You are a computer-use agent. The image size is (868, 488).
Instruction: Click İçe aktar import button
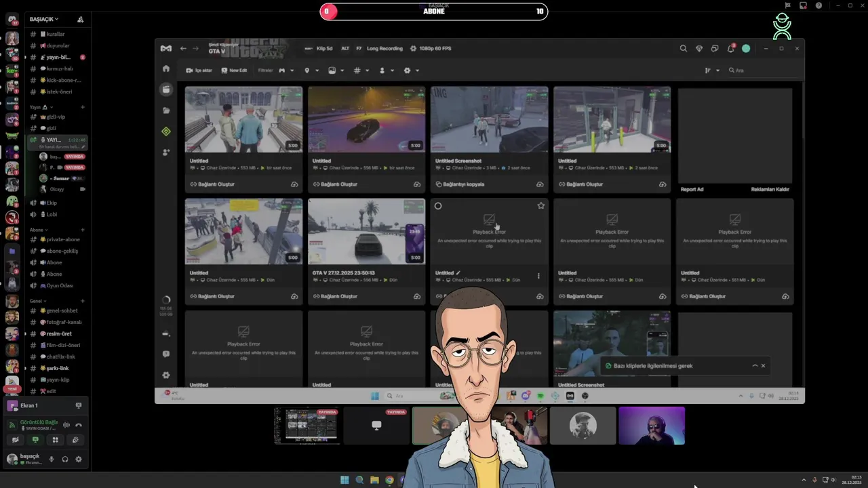199,70
